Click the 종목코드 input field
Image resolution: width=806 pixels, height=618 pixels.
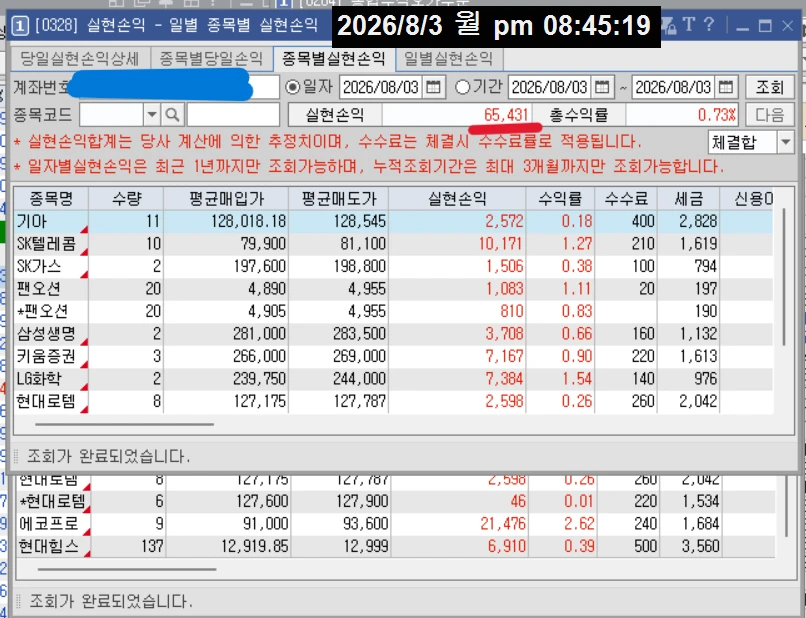click(x=112, y=115)
